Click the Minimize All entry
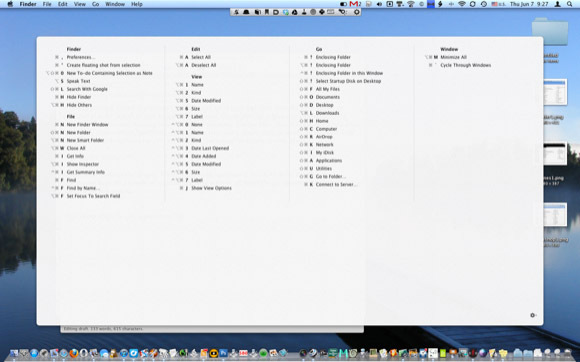This screenshot has height=362, width=580. [x=453, y=57]
